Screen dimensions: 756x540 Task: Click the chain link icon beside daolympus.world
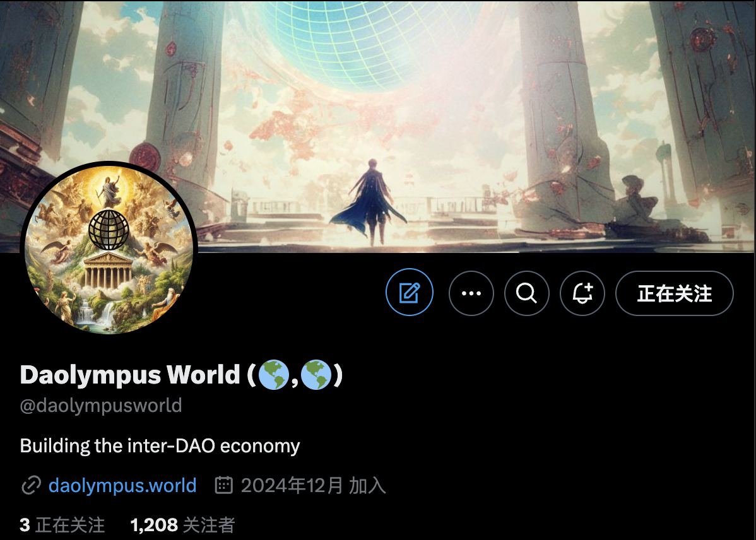tap(32, 486)
